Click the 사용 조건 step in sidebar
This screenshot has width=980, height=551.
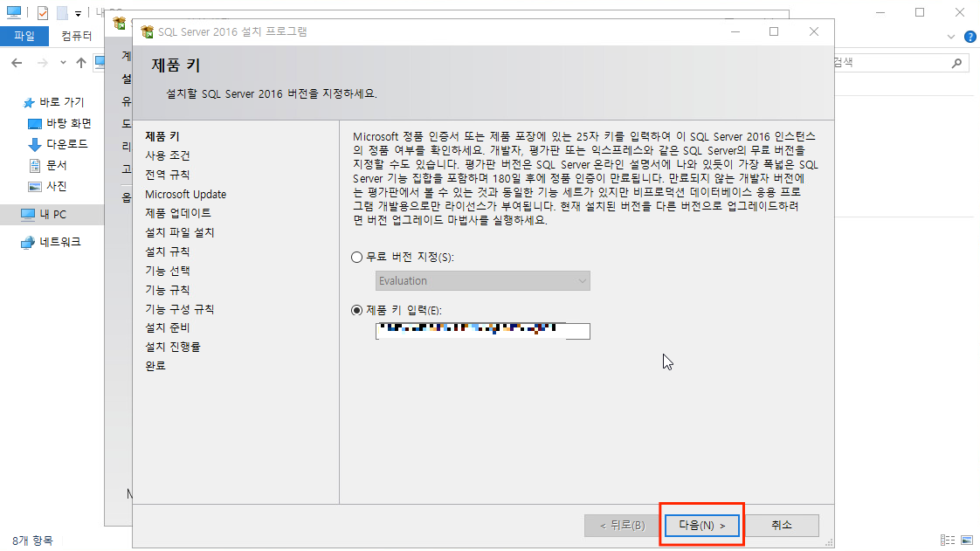(168, 155)
